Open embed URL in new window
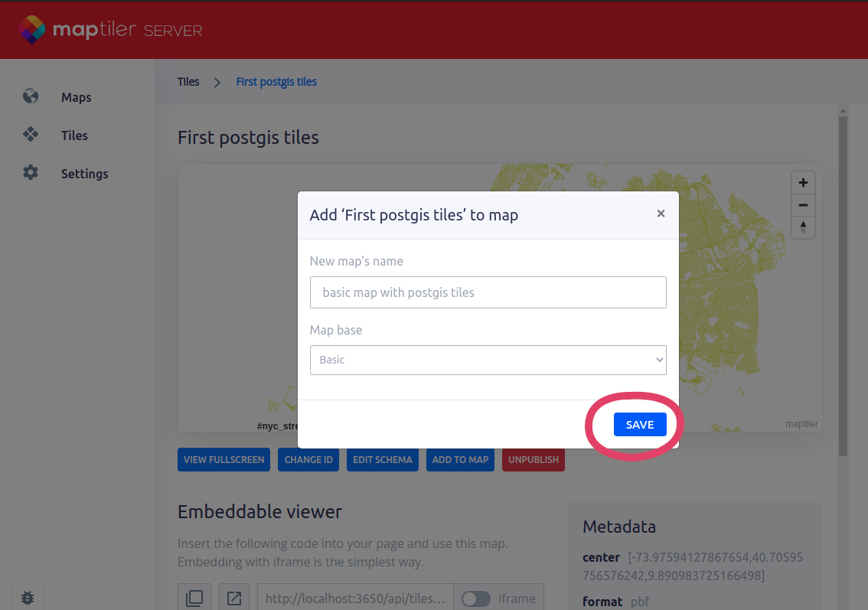 [x=234, y=598]
